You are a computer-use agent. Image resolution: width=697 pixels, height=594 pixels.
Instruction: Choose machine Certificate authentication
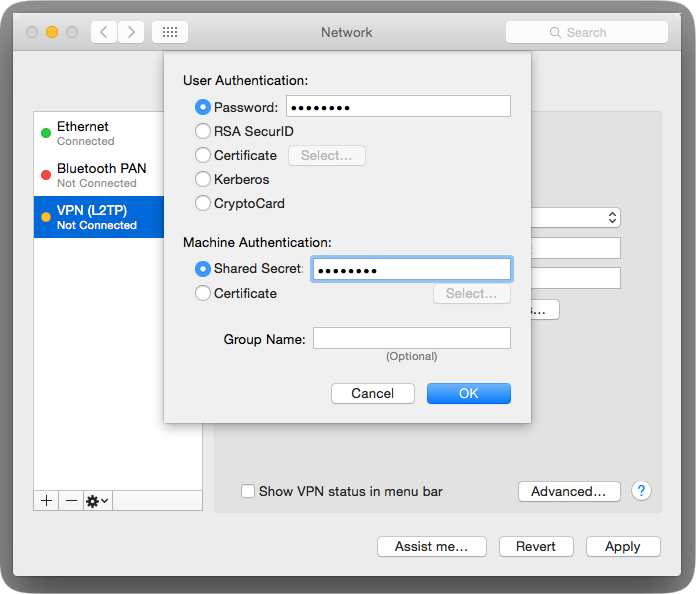(203, 293)
